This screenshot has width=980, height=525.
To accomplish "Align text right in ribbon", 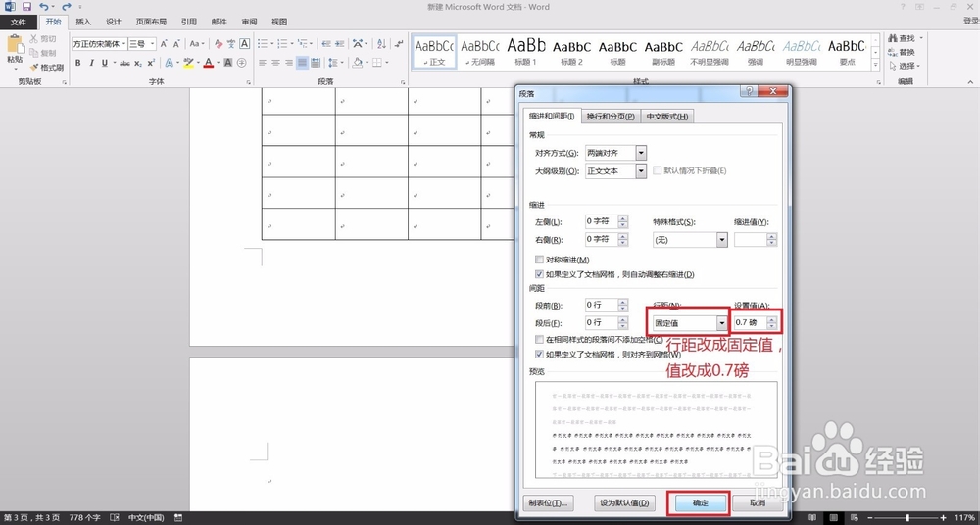I will [x=289, y=63].
